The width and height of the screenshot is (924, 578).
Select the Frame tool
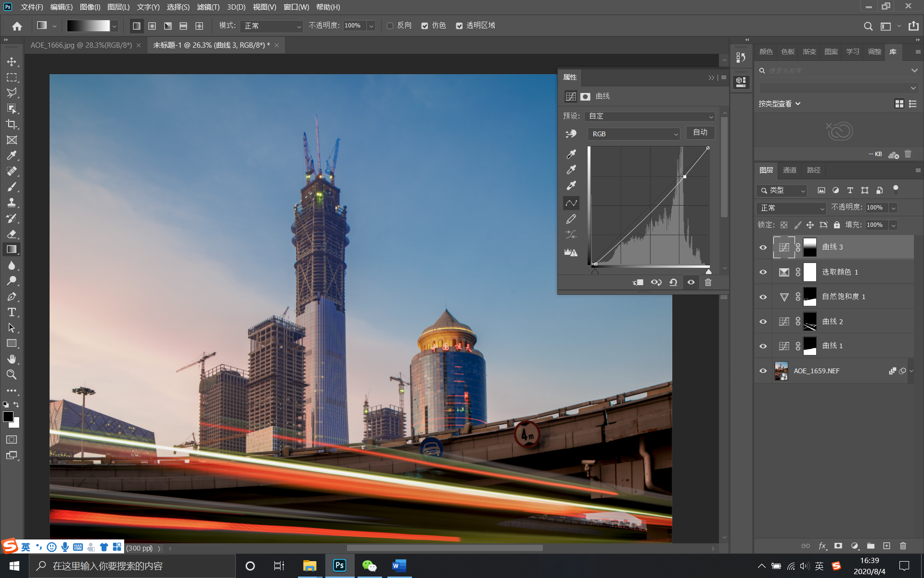tap(12, 140)
